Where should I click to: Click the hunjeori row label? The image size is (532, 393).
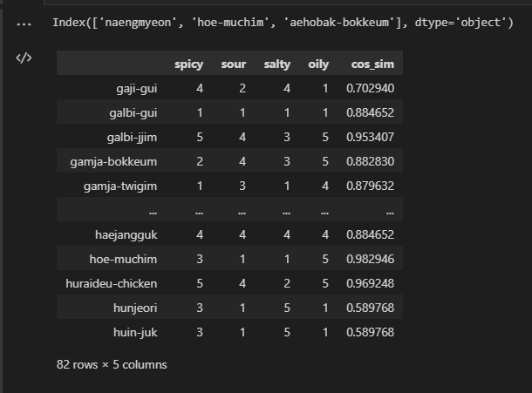tap(135, 308)
